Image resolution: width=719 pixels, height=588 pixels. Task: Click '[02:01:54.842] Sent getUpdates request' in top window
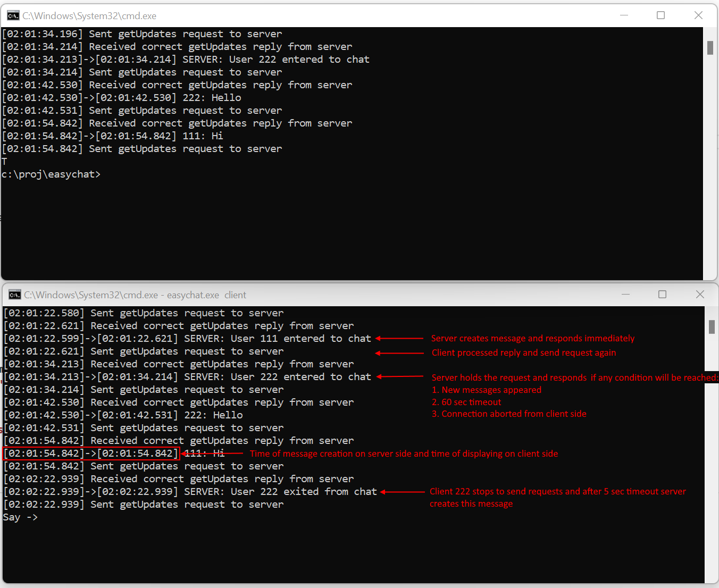142,149
